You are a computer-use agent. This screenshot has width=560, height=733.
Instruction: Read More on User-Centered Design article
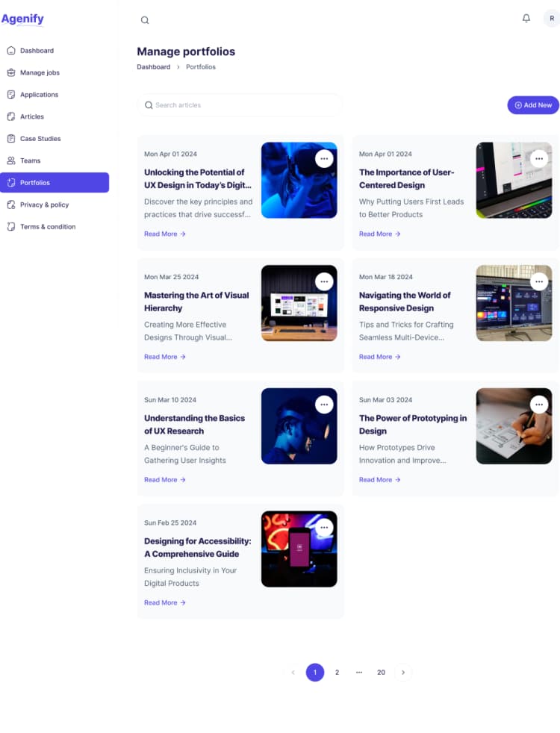pyautogui.click(x=379, y=234)
